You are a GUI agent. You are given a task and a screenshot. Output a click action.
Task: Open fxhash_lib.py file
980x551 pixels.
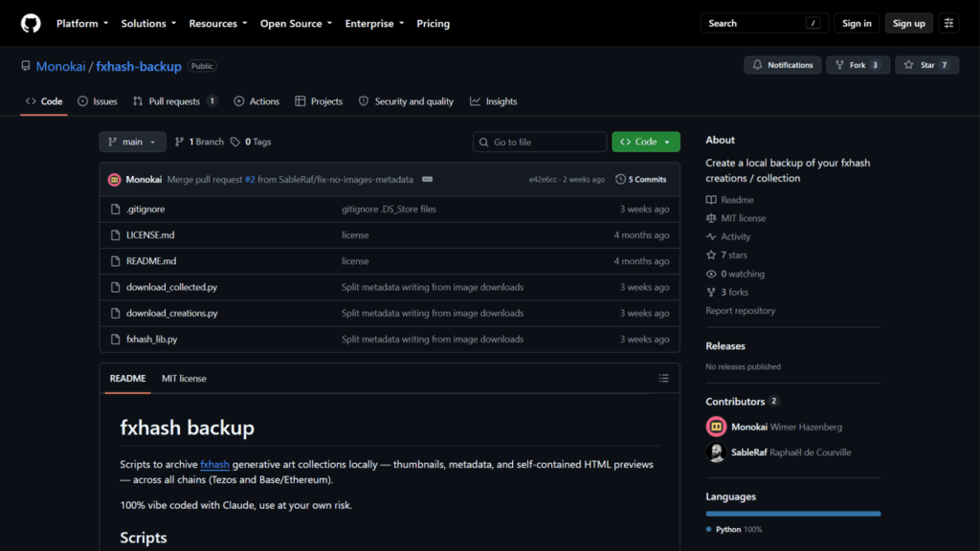click(x=152, y=340)
